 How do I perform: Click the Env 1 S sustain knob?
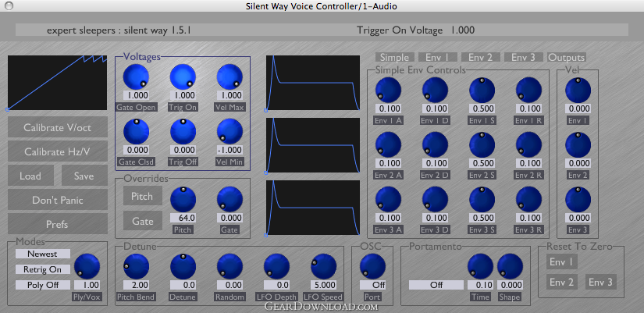[x=482, y=90]
